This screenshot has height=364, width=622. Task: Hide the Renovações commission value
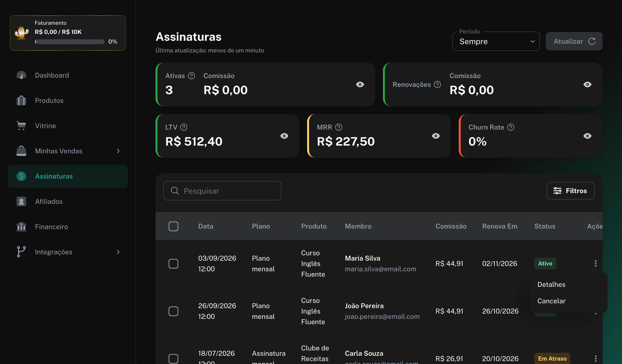pos(587,84)
